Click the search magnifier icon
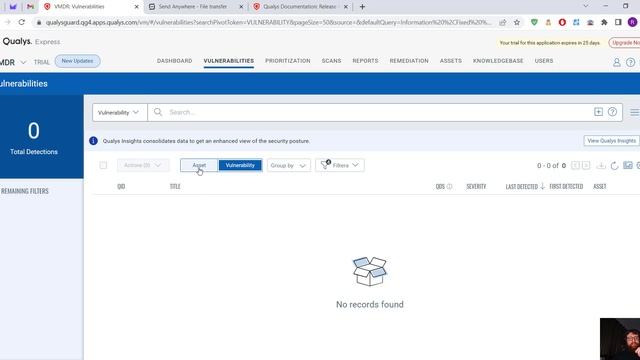This screenshot has height=360, width=640. click(x=158, y=112)
